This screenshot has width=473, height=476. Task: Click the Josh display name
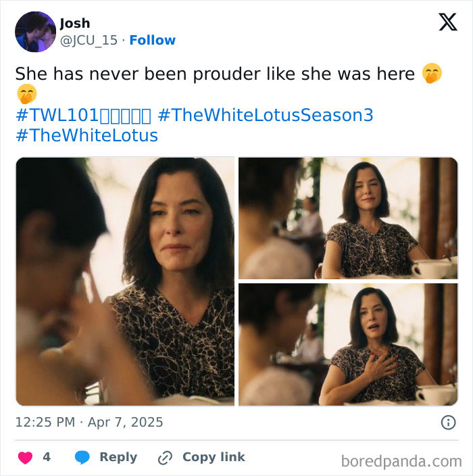tap(74, 24)
